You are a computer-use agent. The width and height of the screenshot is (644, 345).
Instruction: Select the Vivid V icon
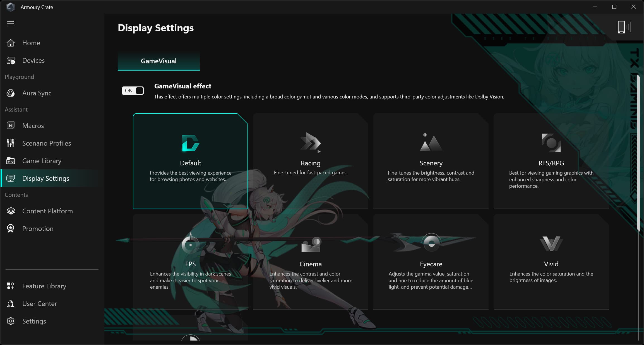pos(551,243)
